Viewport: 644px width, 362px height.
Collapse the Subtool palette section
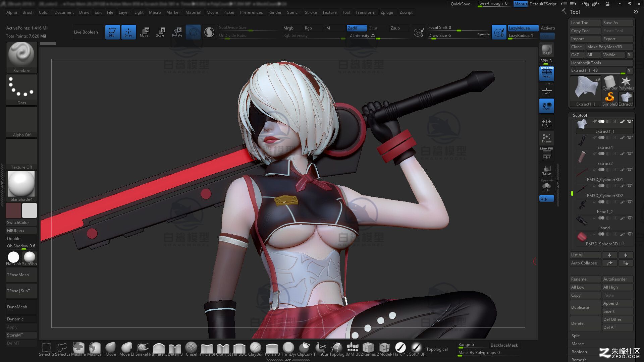580,115
